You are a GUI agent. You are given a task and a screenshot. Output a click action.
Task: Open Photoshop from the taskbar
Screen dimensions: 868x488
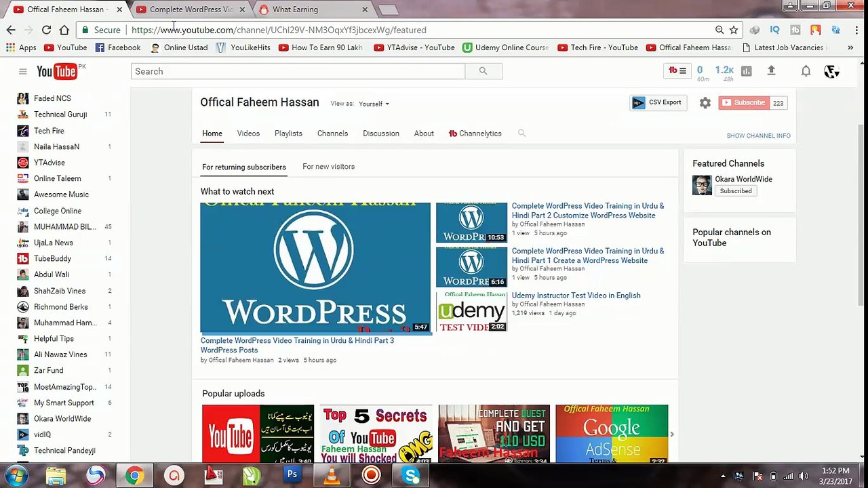tap(292, 476)
